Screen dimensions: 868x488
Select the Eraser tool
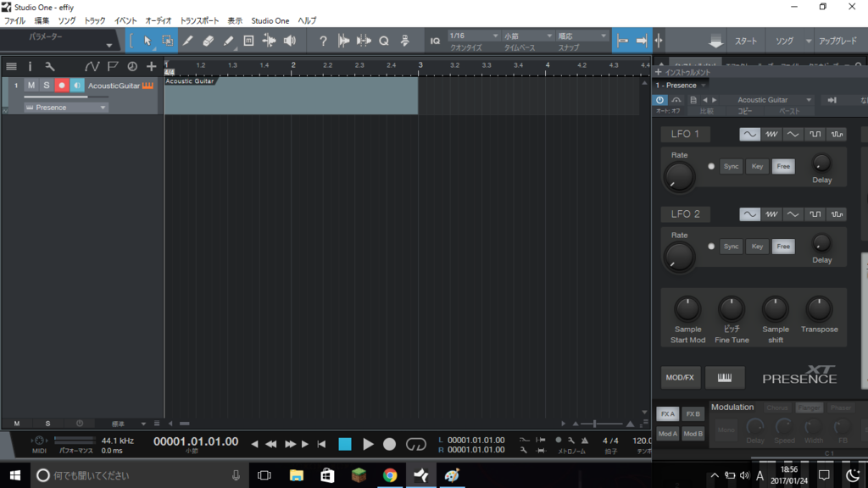(x=209, y=41)
